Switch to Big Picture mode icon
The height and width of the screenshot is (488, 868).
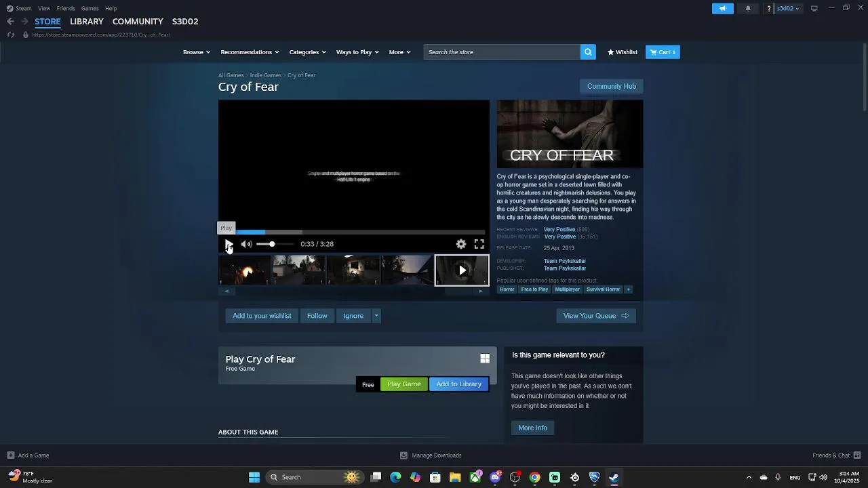click(814, 8)
